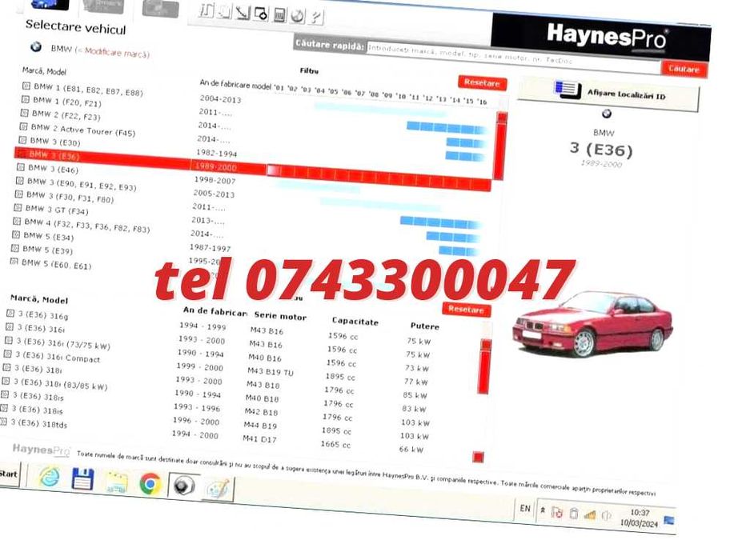This screenshot has height=560, width=730.
Task: Click the power battery tray icon
Action: point(574,514)
